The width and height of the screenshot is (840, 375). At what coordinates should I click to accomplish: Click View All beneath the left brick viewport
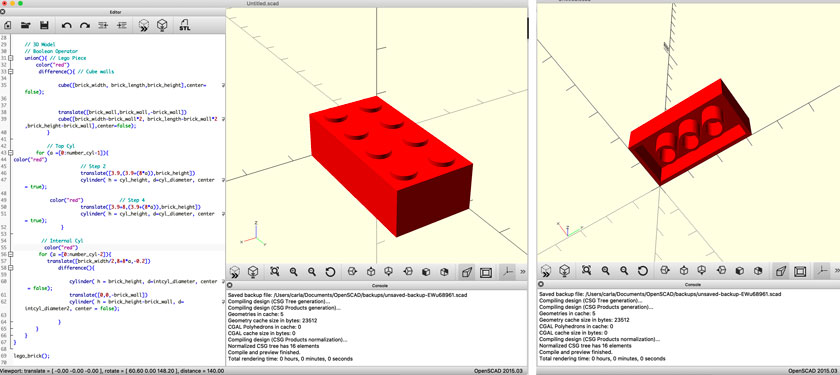point(275,272)
